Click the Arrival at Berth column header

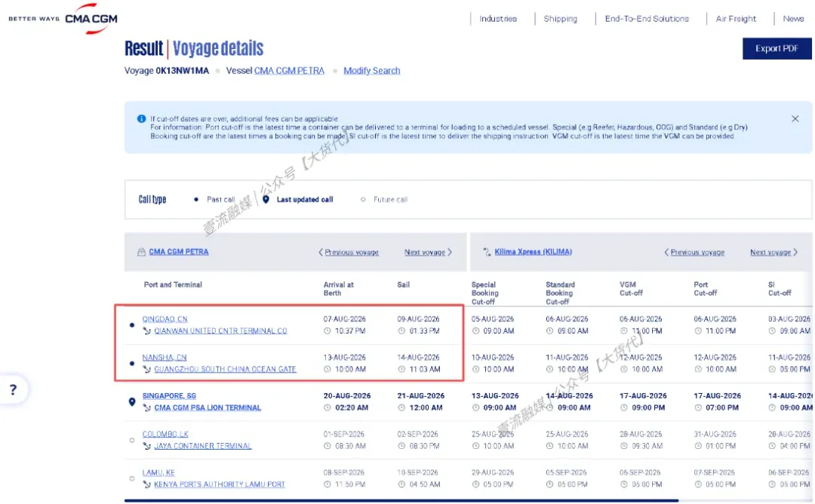(338, 289)
